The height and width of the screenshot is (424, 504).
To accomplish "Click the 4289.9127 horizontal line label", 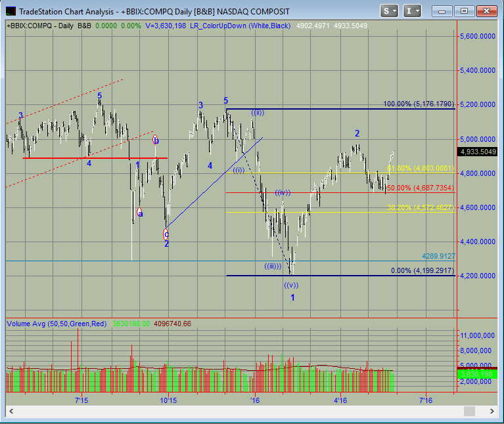I will (438, 256).
